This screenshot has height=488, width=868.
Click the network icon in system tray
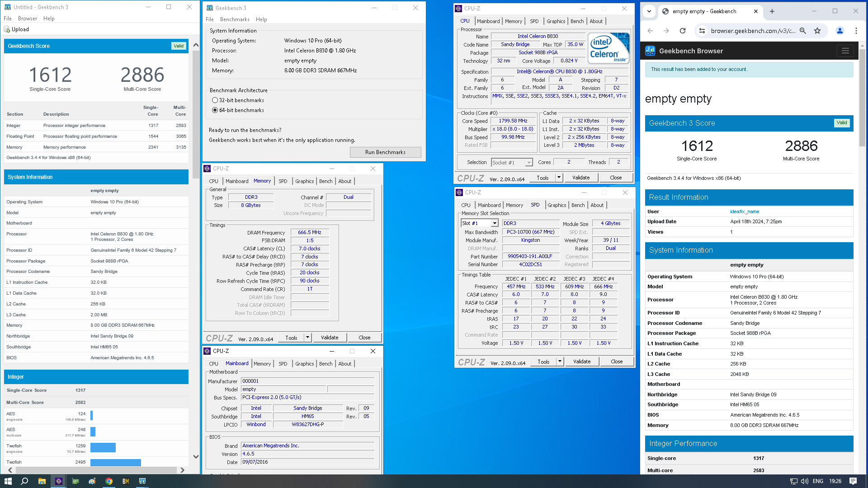(793, 481)
